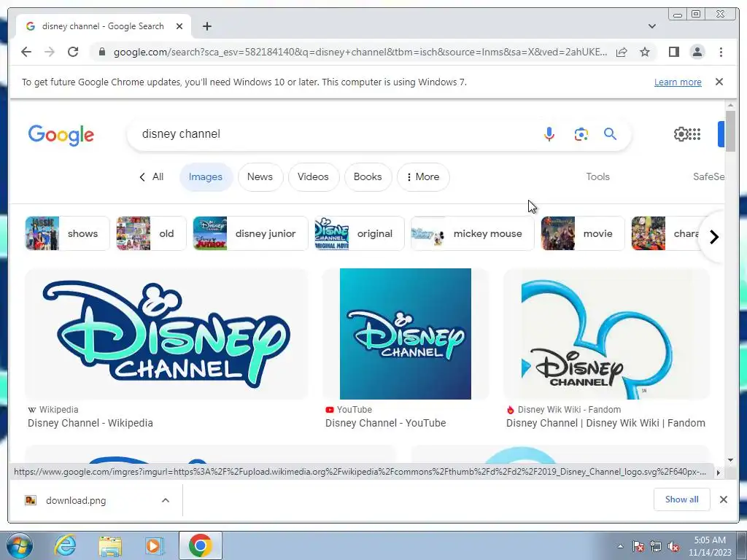Filter images by the original chip
The height and width of the screenshot is (560, 747).
pos(359,233)
